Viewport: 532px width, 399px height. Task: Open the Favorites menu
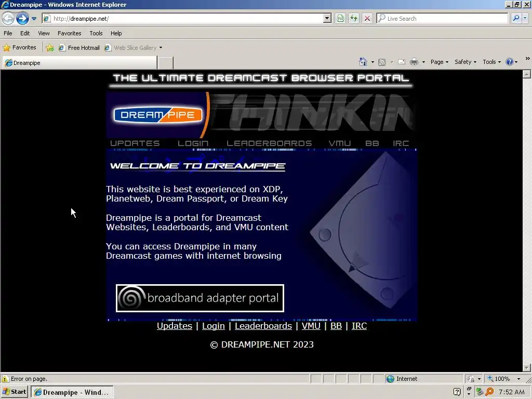(x=69, y=33)
